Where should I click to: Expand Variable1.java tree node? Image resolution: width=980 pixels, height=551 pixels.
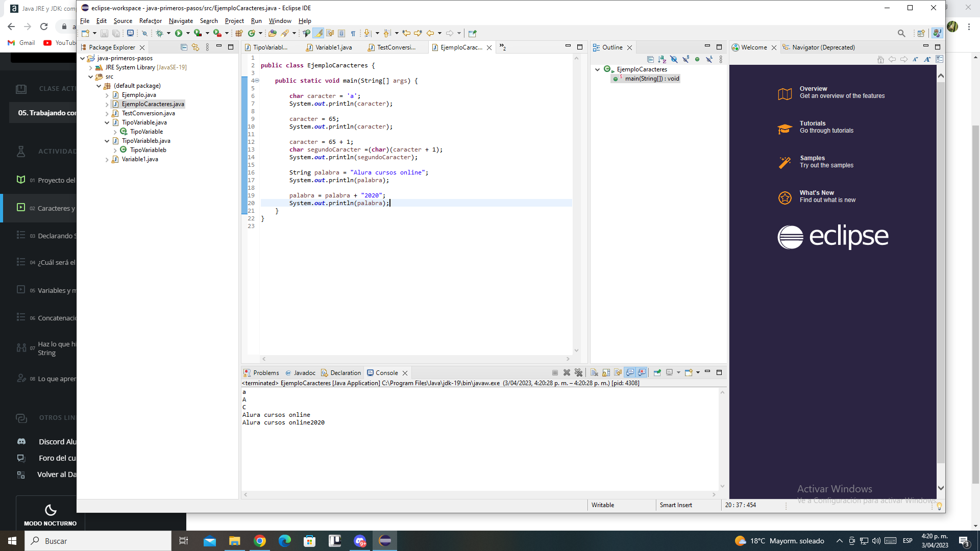(107, 159)
